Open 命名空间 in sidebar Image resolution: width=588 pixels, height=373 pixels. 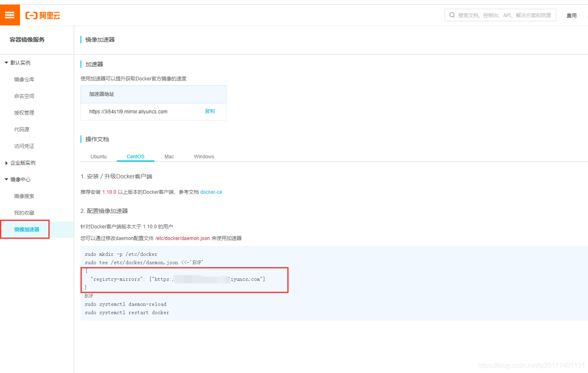24,96
